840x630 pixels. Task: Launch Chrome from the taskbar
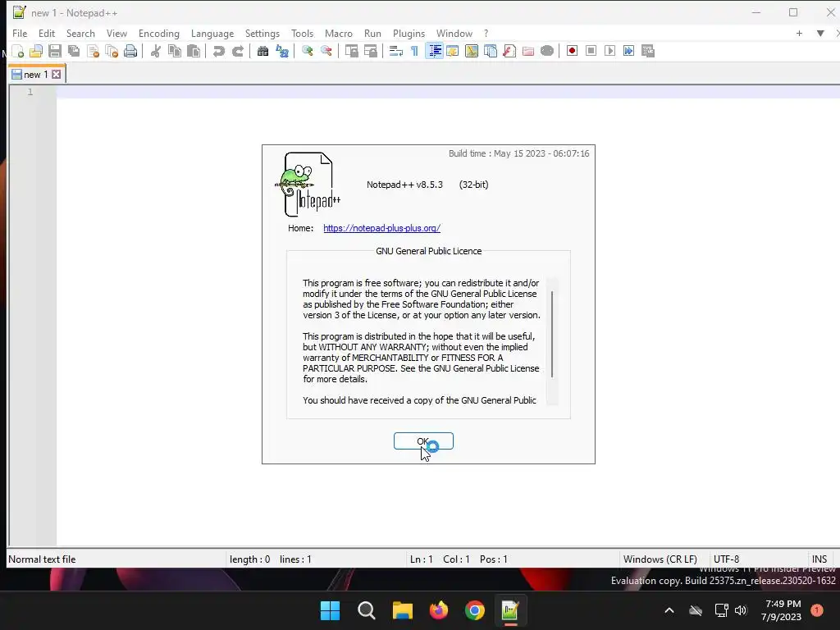tap(475, 610)
